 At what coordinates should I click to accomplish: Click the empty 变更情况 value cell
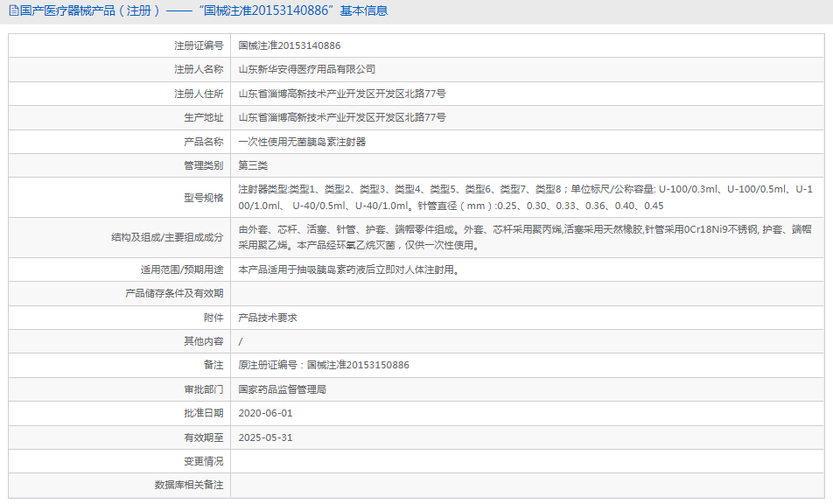click(x=527, y=461)
